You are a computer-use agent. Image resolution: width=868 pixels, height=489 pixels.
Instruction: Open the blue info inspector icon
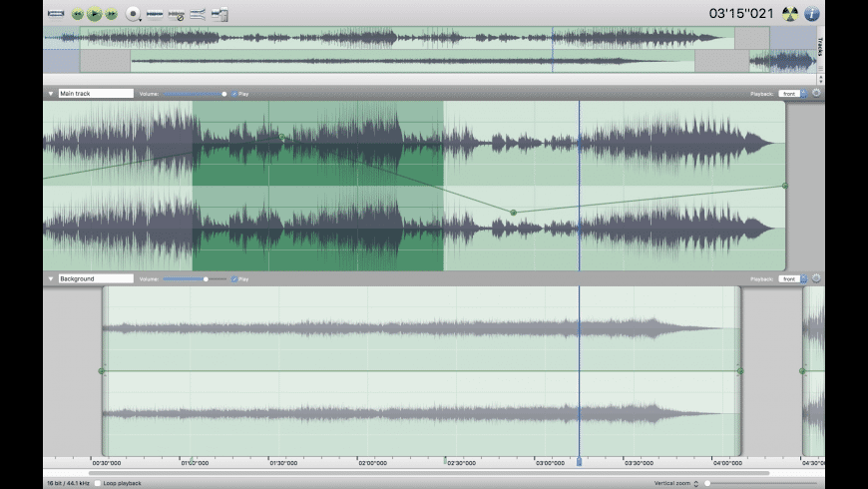click(x=811, y=14)
